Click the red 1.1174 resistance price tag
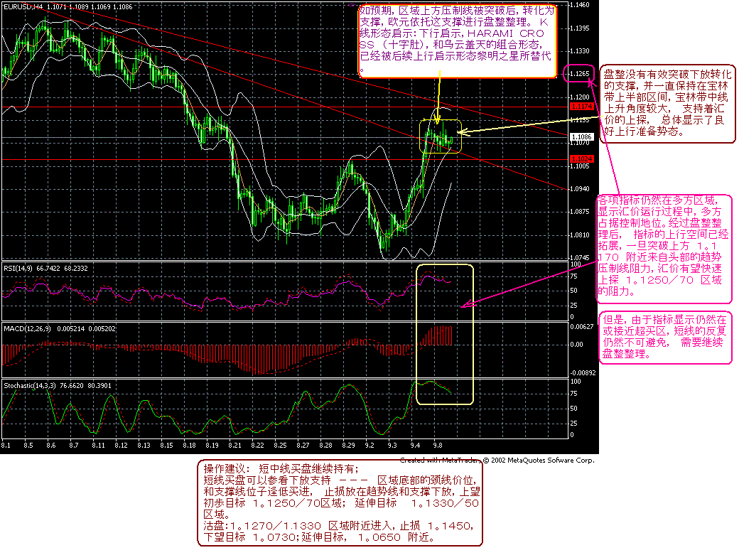The width and height of the screenshot is (739, 560). coord(581,107)
